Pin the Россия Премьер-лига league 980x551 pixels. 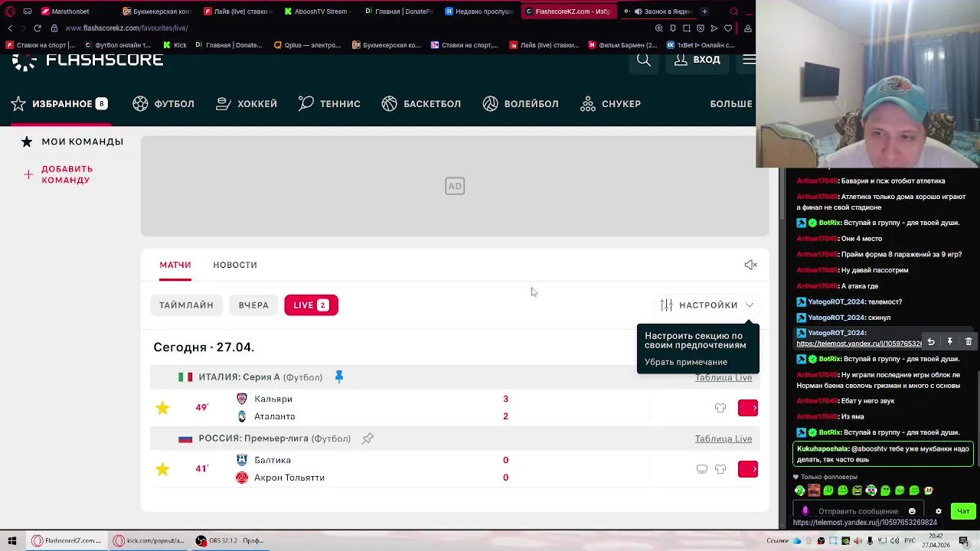tap(367, 439)
